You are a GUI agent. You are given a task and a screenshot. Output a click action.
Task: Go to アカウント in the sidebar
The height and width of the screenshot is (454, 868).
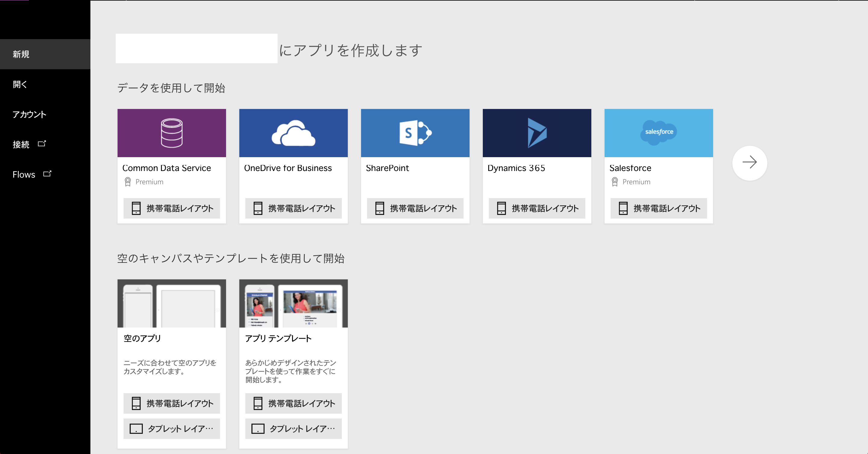pos(45,114)
